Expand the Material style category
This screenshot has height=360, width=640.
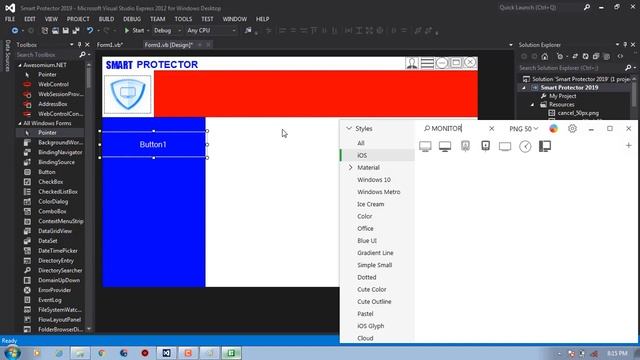351,167
